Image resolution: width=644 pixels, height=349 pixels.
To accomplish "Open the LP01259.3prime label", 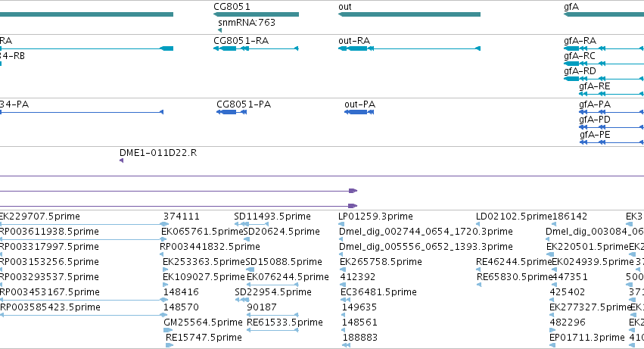I will pyautogui.click(x=375, y=217).
